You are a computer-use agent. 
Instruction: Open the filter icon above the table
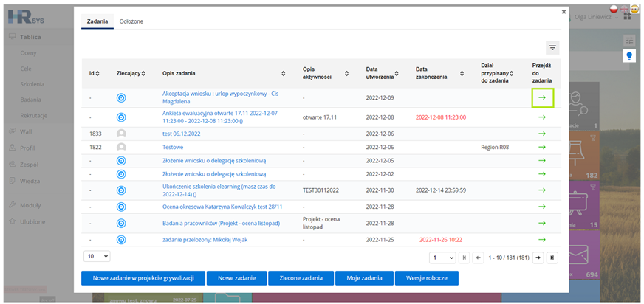552,48
